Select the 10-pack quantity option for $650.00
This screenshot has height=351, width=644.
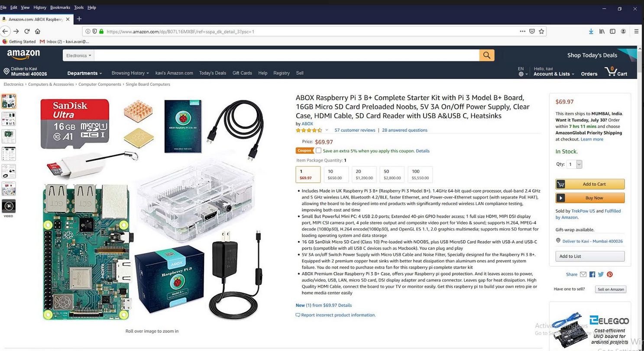[336, 174]
